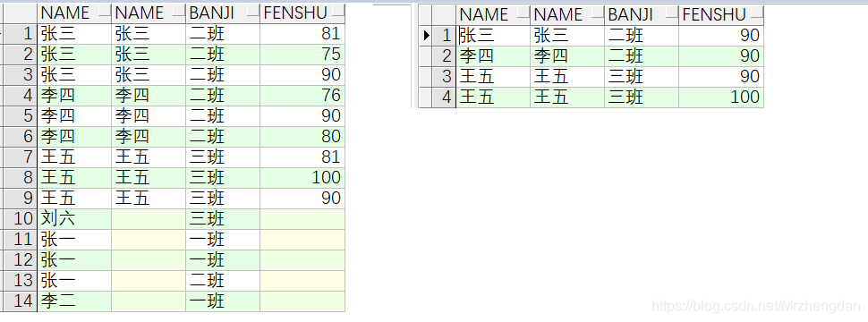Image resolution: width=868 pixels, height=322 pixels.
Task: Click empty FENSHU cell in left grid row 10
Action: click(x=302, y=218)
